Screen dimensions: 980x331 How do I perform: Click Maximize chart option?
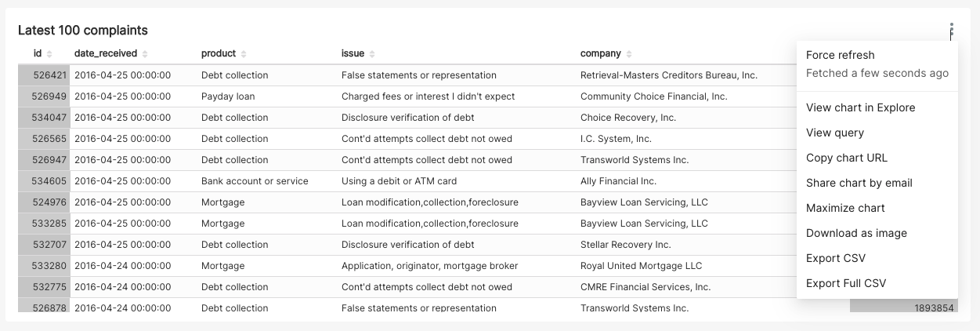coord(845,208)
